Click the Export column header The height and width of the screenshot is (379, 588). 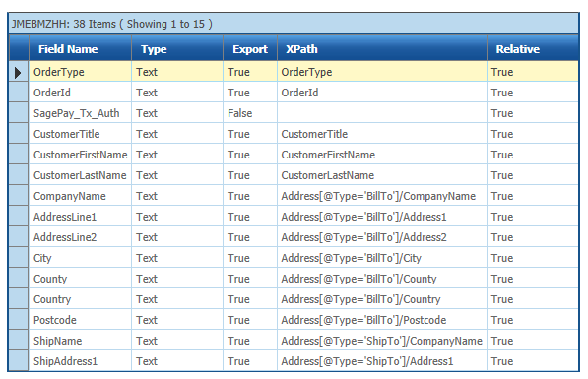point(250,49)
